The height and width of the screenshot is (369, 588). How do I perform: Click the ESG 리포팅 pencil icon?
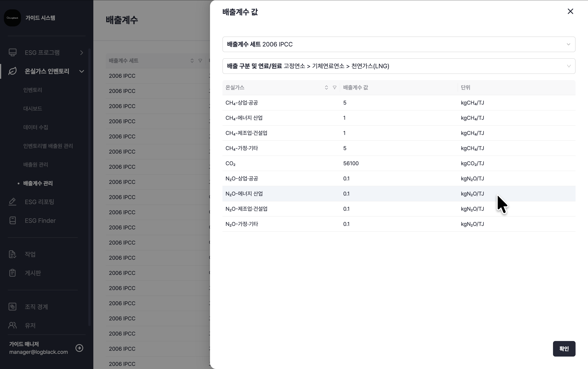(12, 202)
